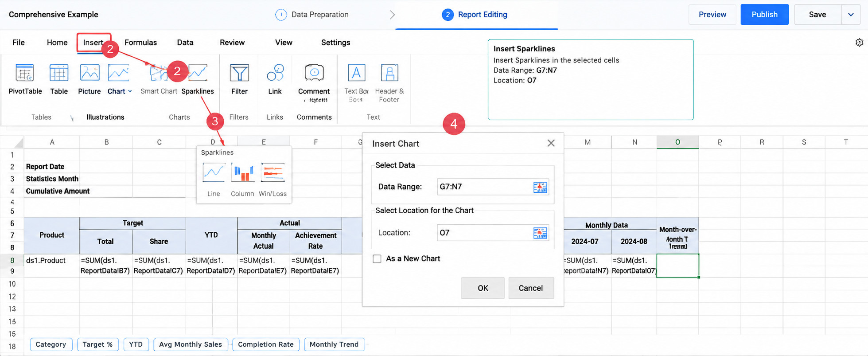
Task: Click the Save button
Action: [817, 15]
